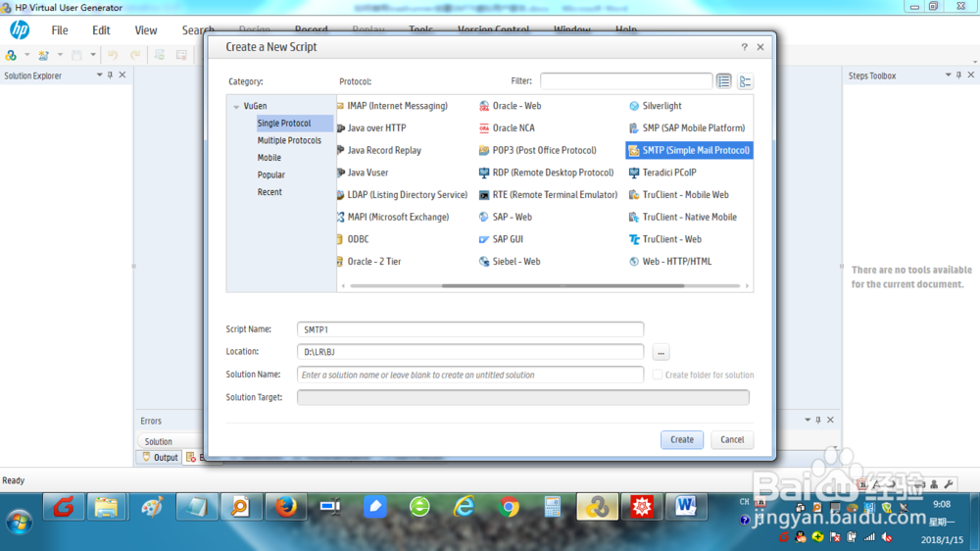Choose MAPI (Microsoft Exchange) protocol
Image resolution: width=980 pixels, height=551 pixels.
pos(393,217)
